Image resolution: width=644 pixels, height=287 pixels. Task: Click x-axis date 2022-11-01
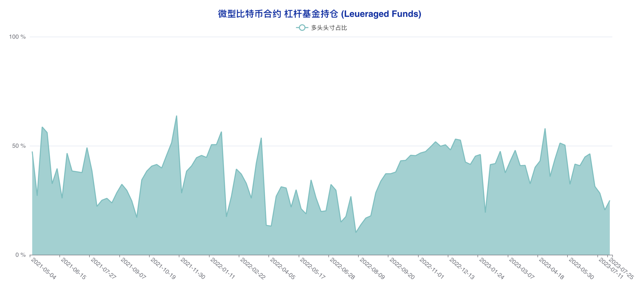432,269
